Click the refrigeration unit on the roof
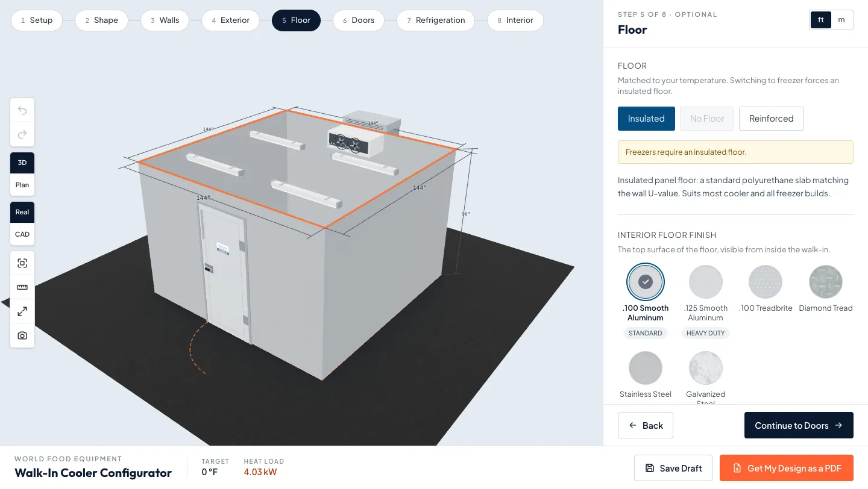The height and width of the screenshot is (489, 868). (x=363, y=134)
